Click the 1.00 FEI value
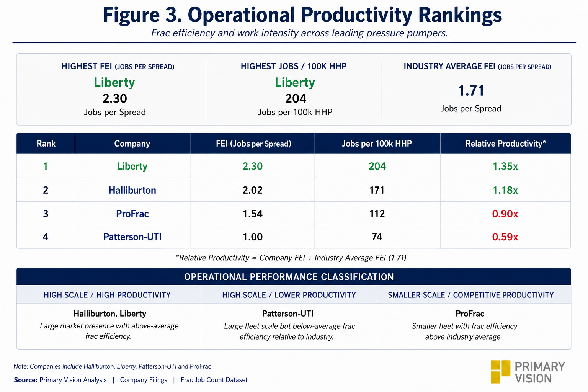Viewport: 588px width, 392px height. [x=253, y=237]
